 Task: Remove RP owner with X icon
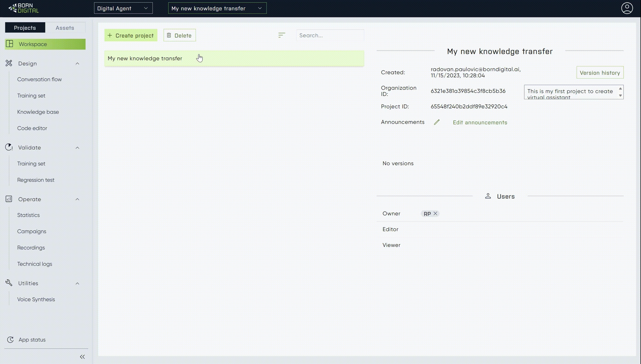(435, 213)
